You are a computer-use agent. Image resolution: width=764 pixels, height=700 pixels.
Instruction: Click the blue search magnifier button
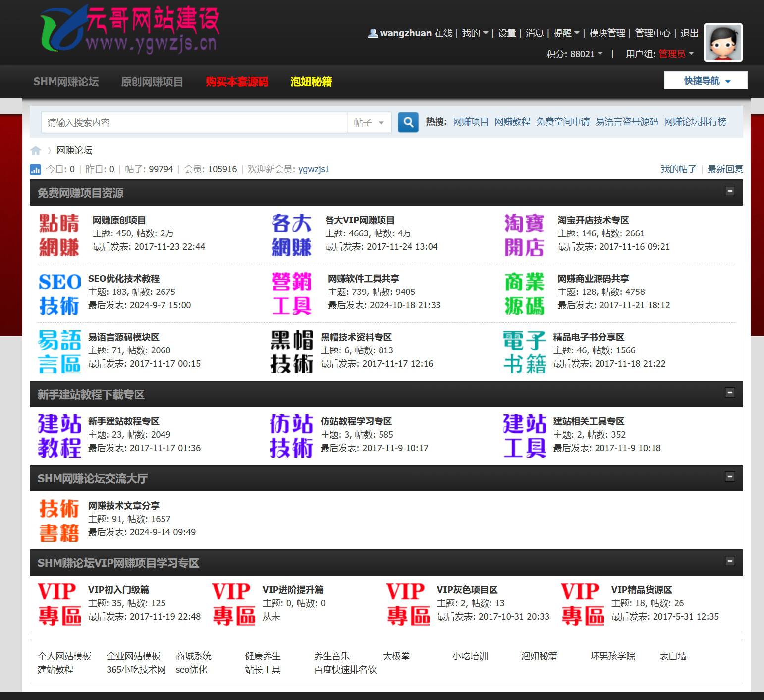(x=408, y=122)
